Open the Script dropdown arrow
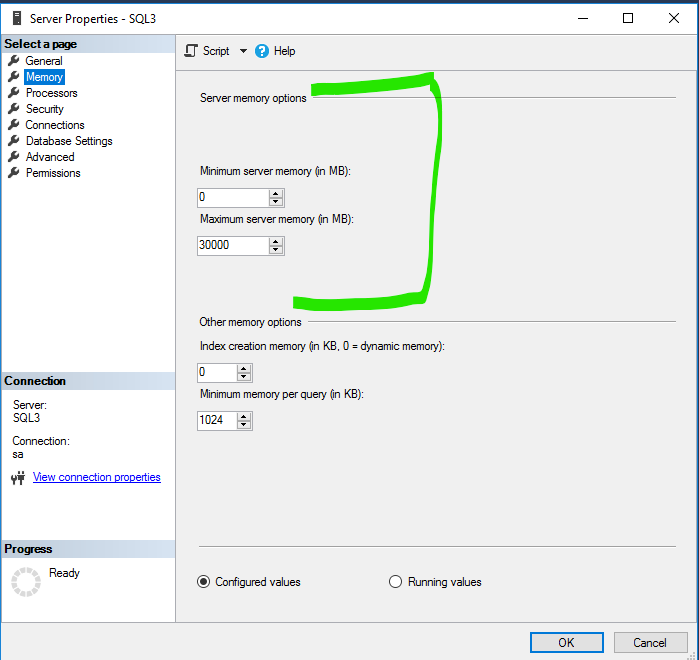Image resolution: width=699 pixels, height=660 pixels. coord(243,51)
